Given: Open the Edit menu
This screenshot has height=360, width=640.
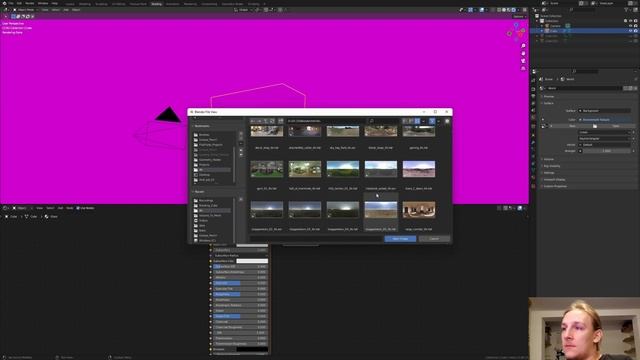Looking at the screenshot, I should pos(19,3).
